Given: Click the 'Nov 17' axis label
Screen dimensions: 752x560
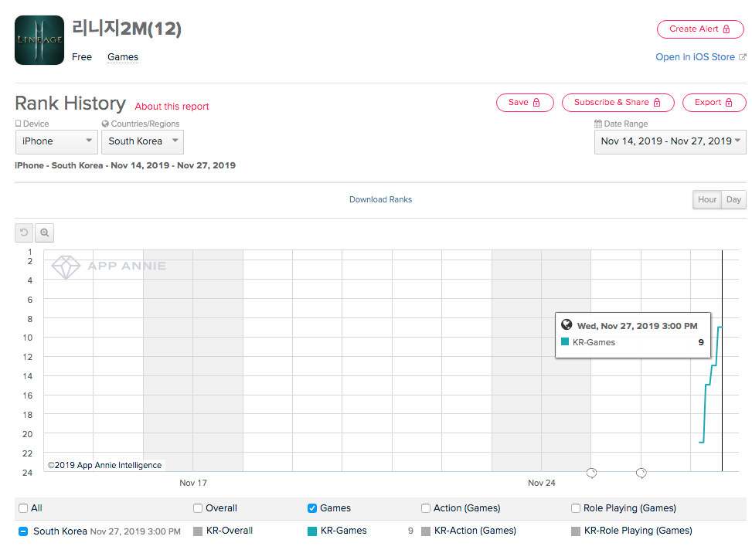Looking at the screenshot, I should point(193,483).
